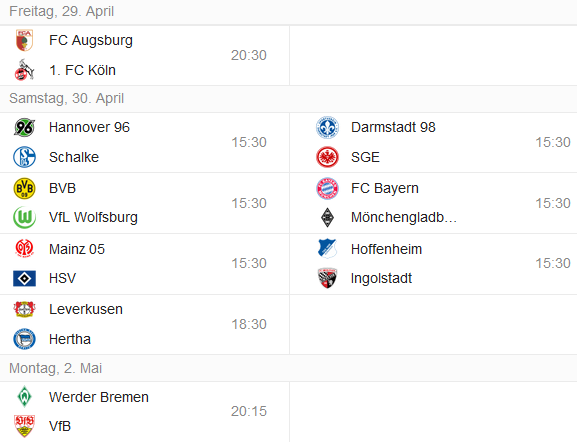This screenshot has height=442, width=577.
Task: Open the 20:30 Augsburg match time
Action: click(x=248, y=55)
